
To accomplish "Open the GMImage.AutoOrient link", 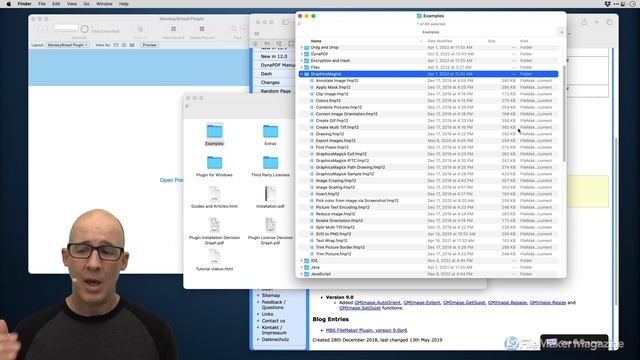I will [x=377, y=302].
